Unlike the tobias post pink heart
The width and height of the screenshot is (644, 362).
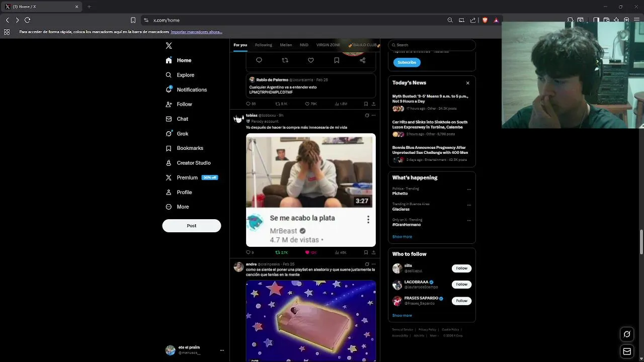click(310, 252)
